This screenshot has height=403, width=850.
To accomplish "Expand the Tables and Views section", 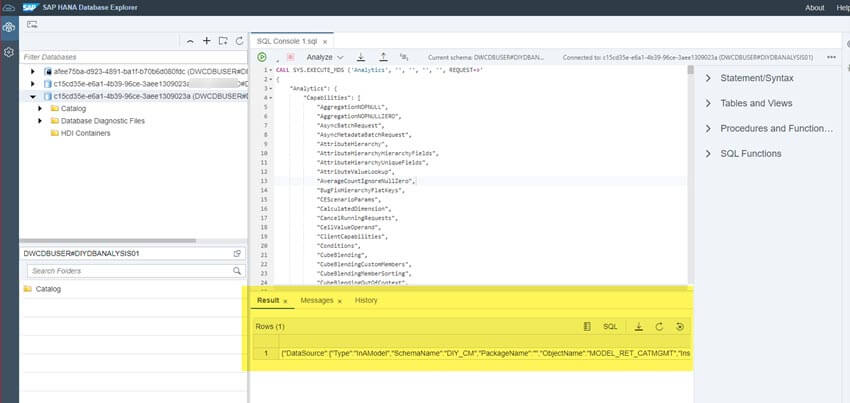I will click(x=708, y=103).
